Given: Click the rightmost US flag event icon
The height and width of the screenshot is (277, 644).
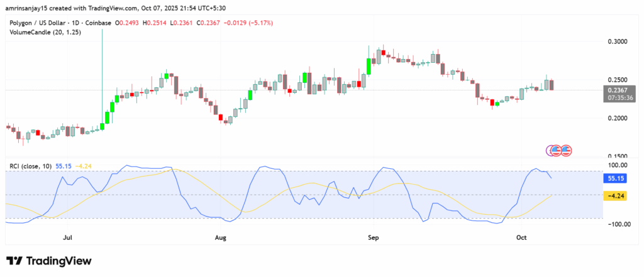Looking at the screenshot, I should (x=566, y=150).
